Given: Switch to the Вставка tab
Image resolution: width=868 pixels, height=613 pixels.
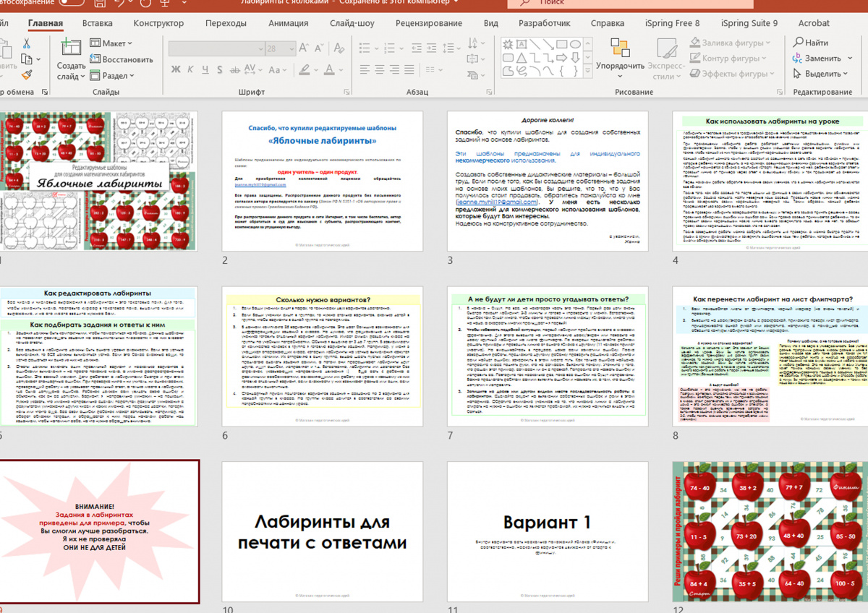Looking at the screenshot, I should (97, 23).
